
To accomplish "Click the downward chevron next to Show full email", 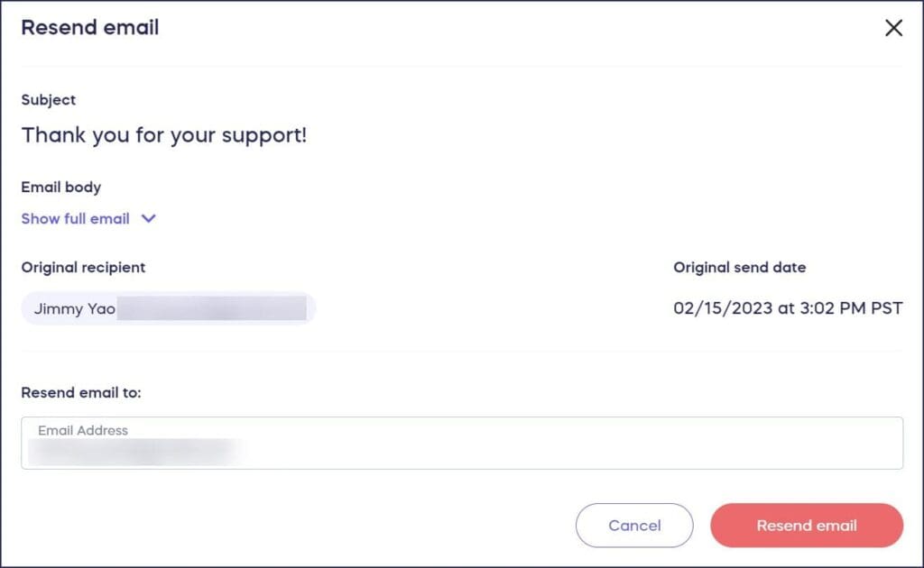I will [x=148, y=218].
